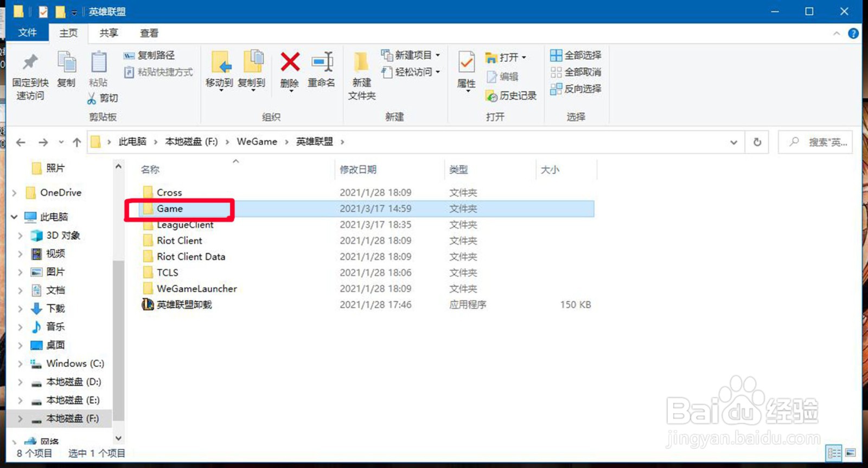This screenshot has width=868, height=468.
Task: Expand the OneDrive tree node
Action: pyautogui.click(x=14, y=193)
